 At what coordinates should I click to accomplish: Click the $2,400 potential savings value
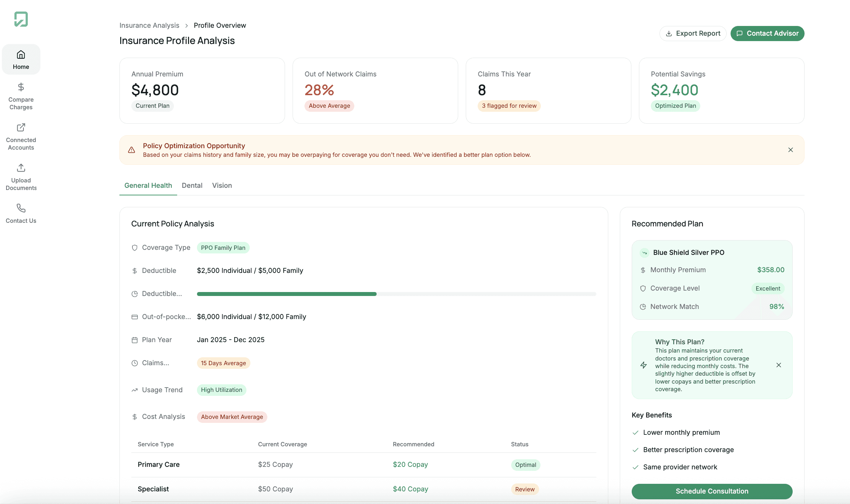(x=675, y=90)
